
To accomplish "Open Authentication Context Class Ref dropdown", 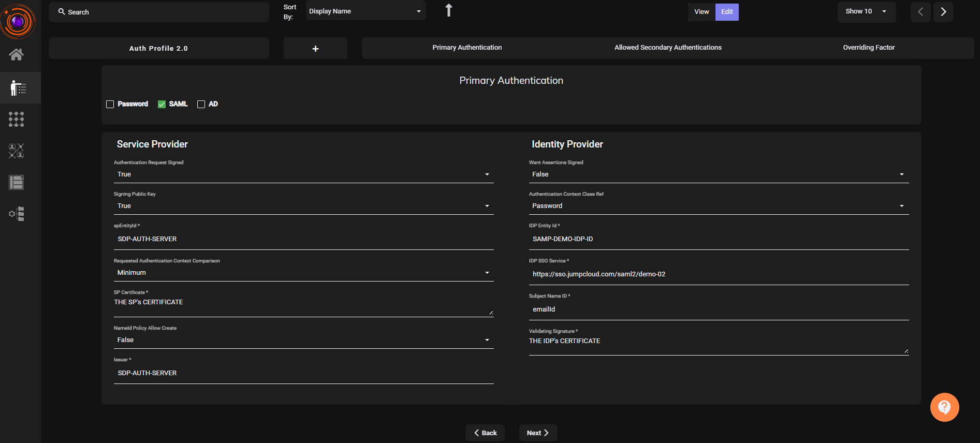I will point(719,206).
